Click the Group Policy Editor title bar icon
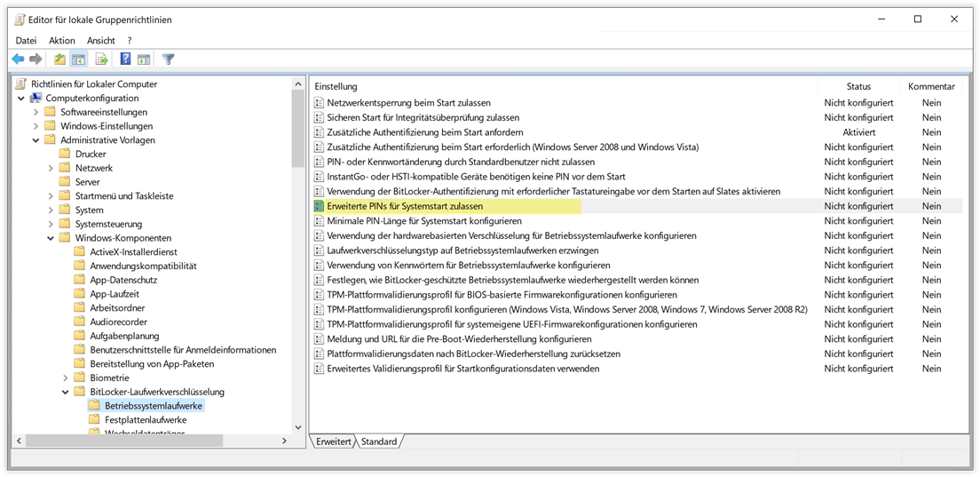This screenshot has height=477, width=980. click(x=20, y=20)
